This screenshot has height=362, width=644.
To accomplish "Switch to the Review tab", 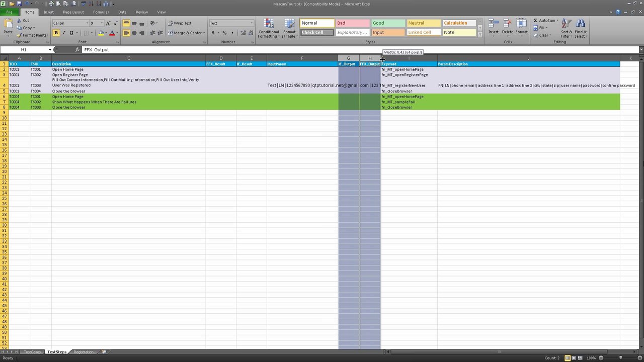I will pyautogui.click(x=142, y=12).
